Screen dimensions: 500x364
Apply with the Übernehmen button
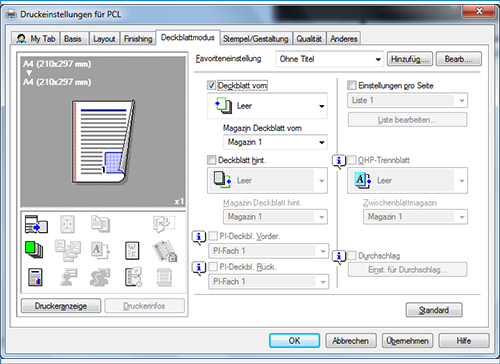click(x=407, y=341)
